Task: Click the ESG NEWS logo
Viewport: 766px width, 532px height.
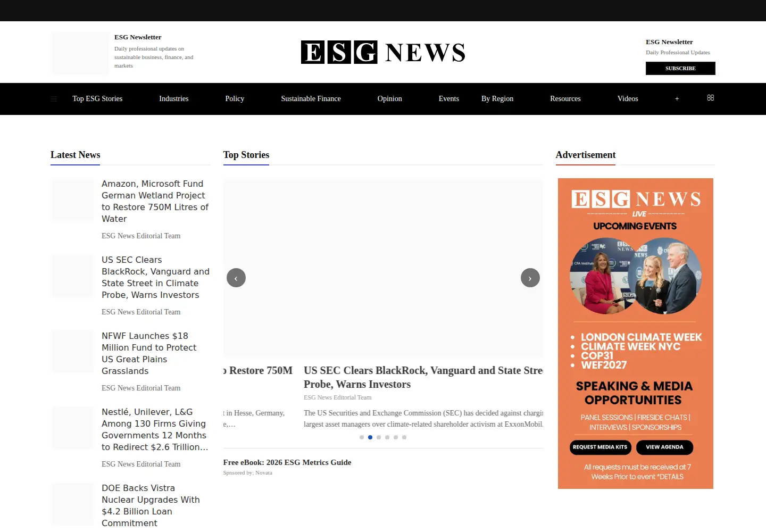Action: click(383, 52)
